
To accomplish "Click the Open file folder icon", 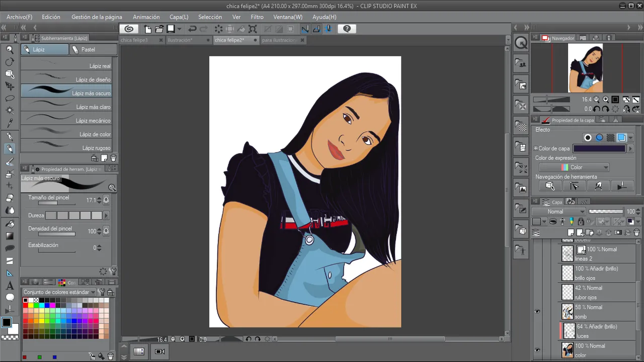I will pyautogui.click(x=159, y=29).
